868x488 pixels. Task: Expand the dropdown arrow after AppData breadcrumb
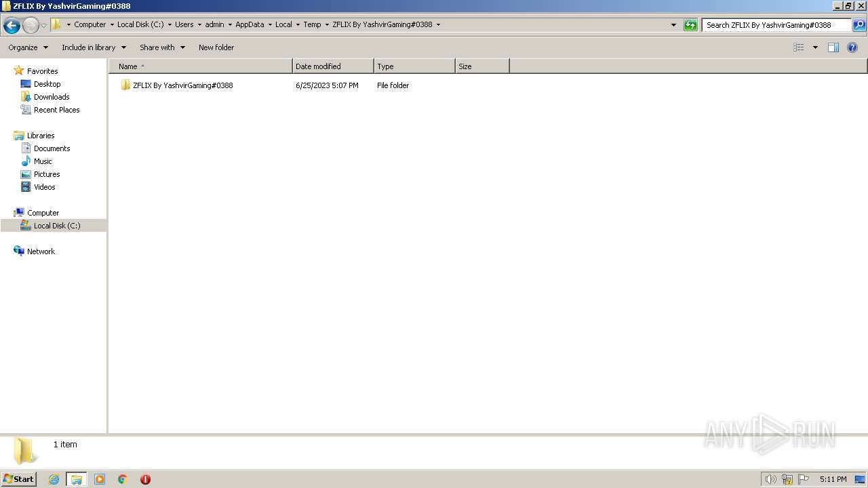coord(270,24)
